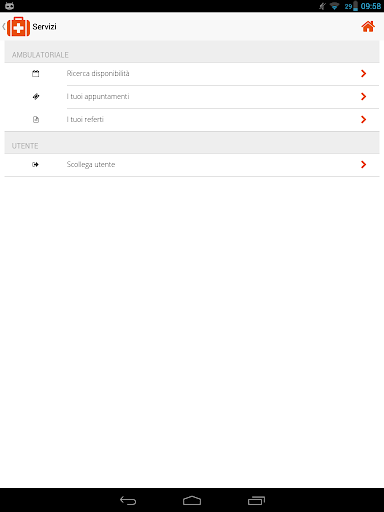Click the document icon beside I tuoi referti
The image size is (384, 512).
(36, 119)
